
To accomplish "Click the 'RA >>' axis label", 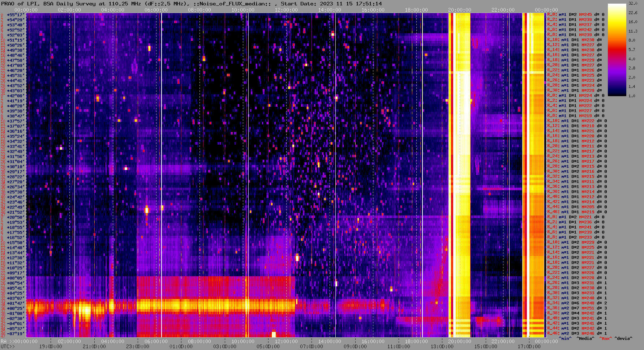I will [7, 341].
